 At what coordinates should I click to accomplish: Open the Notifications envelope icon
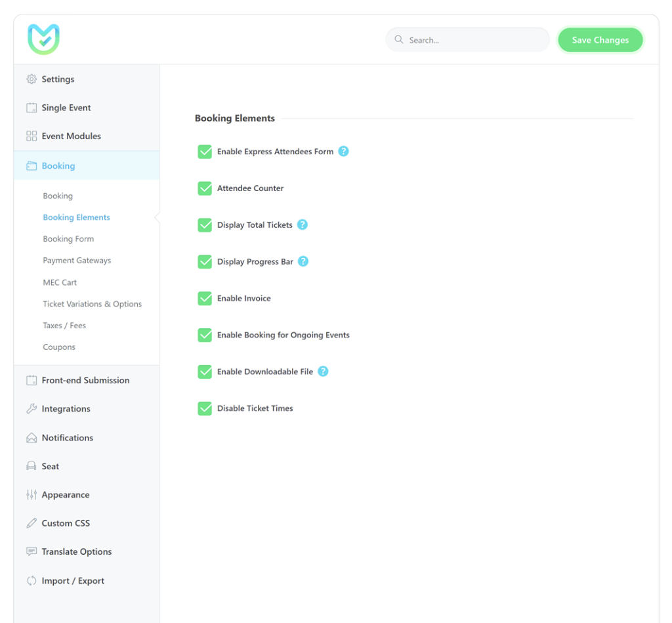(31, 437)
